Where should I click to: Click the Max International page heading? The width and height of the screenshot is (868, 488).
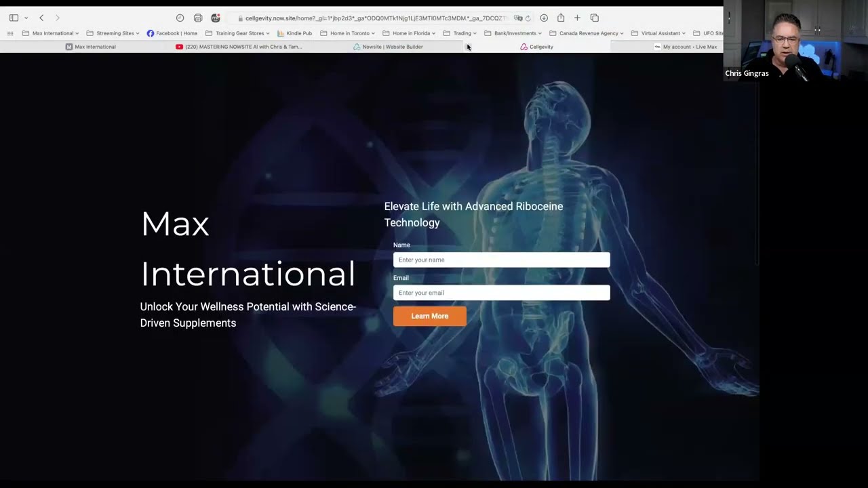click(x=248, y=249)
